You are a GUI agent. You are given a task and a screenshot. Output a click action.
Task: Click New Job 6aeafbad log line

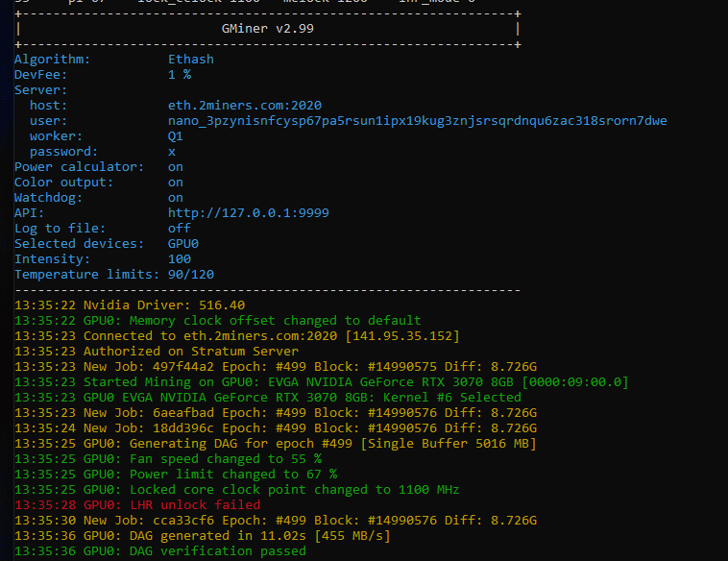276,412
